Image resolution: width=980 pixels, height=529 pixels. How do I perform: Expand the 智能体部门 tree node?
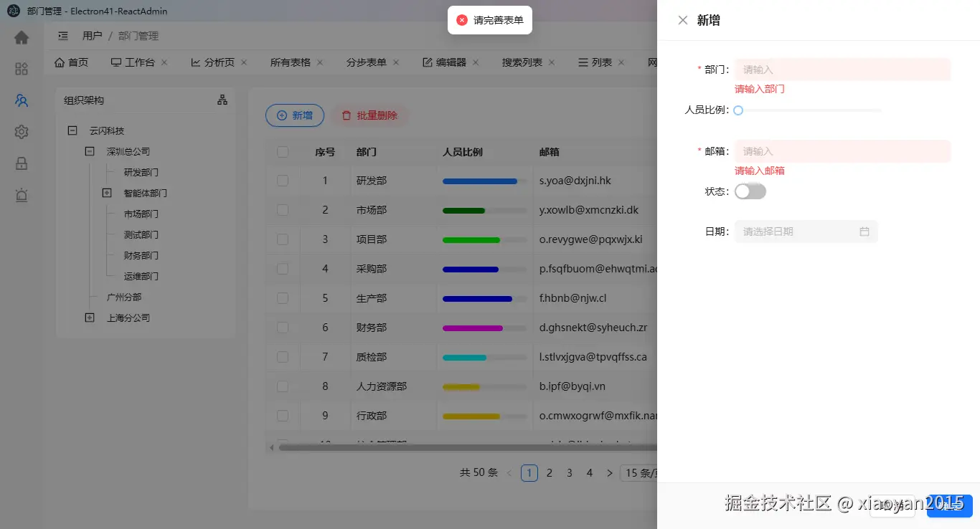click(x=107, y=194)
